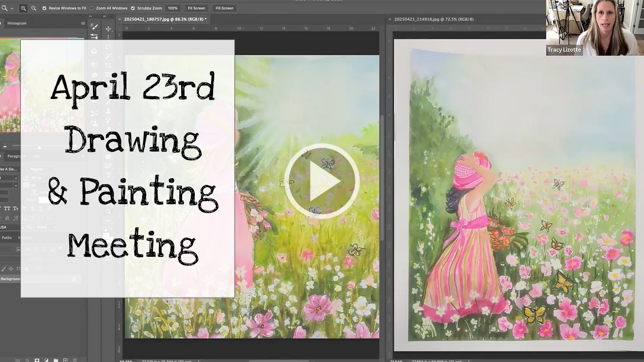This screenshot has width=644, height=362.
Task: Select the Horizontal Type tool
Action: (x=108, y=175)
